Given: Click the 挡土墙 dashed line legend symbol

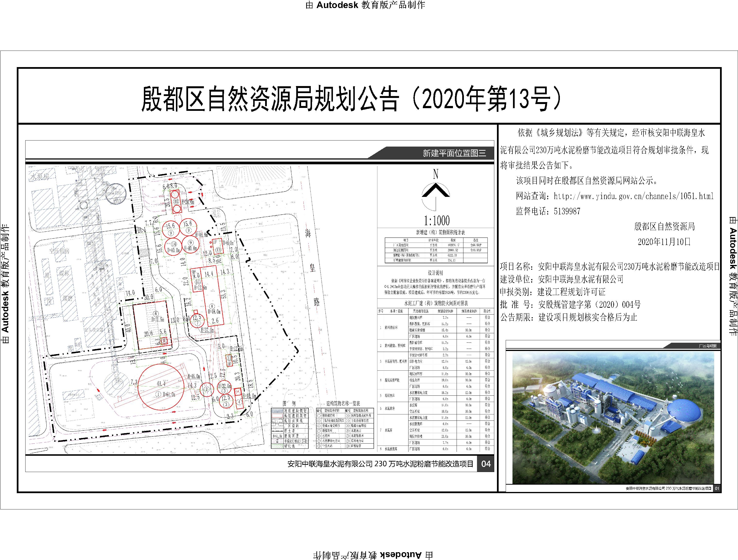Looking at the screenshot, I should coord(277,431).
